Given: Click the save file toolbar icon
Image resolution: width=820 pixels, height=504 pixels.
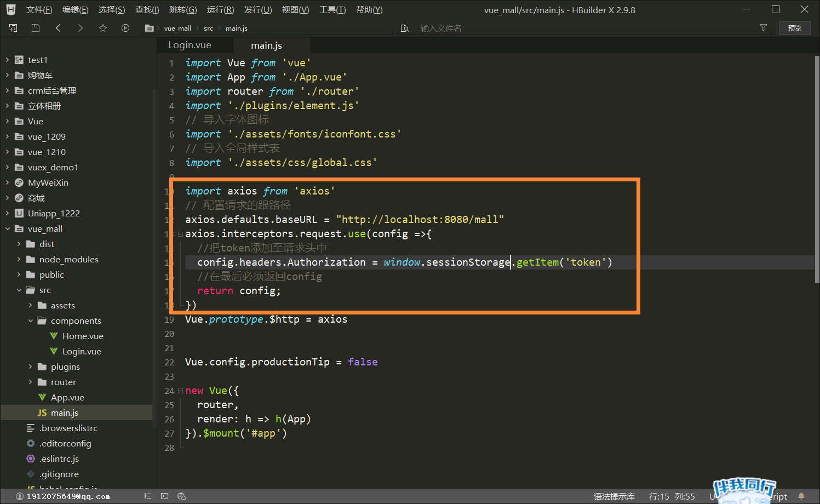Looking at the screenshot, I should click(x=36, y=28).
